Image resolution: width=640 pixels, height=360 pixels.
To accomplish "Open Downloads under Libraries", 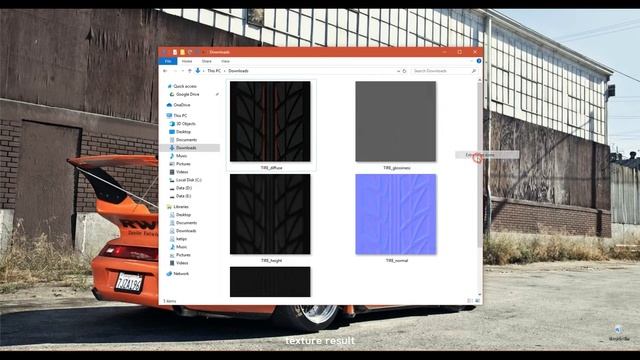I will (186, 231).
